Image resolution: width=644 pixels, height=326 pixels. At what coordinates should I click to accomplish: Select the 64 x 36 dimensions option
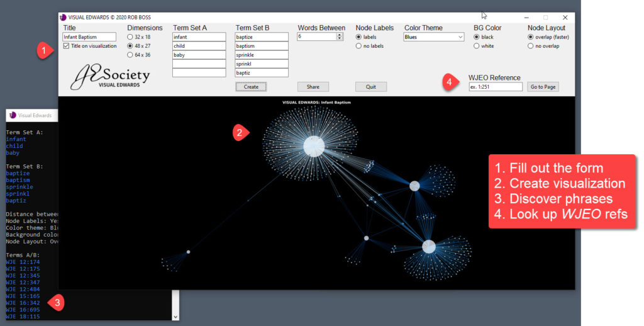point(130,55)
